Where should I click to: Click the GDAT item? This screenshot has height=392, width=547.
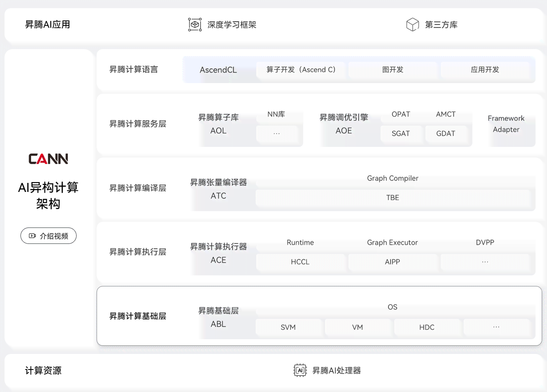pyautogui.click(x=446, y=133)
